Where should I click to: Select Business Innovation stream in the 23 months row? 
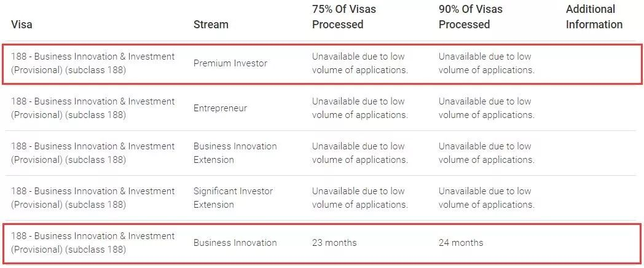click(235, 243)
